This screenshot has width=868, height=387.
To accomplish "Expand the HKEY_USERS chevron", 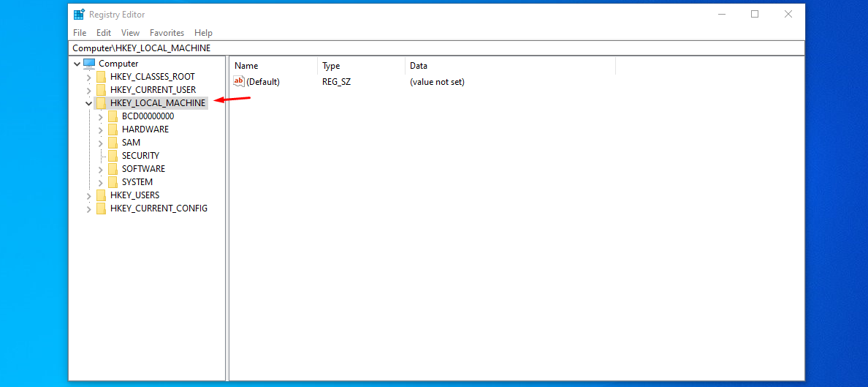I will [x=88, y=196].
